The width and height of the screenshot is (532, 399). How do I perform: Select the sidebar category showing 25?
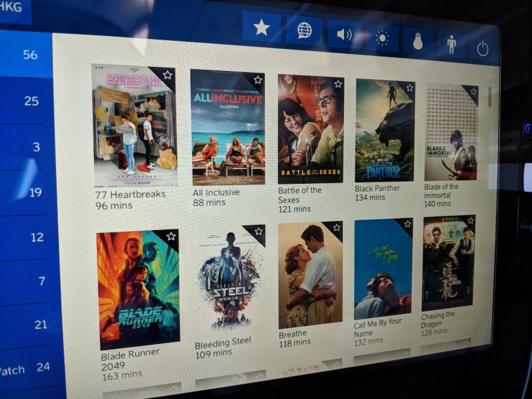pos(31,101)
